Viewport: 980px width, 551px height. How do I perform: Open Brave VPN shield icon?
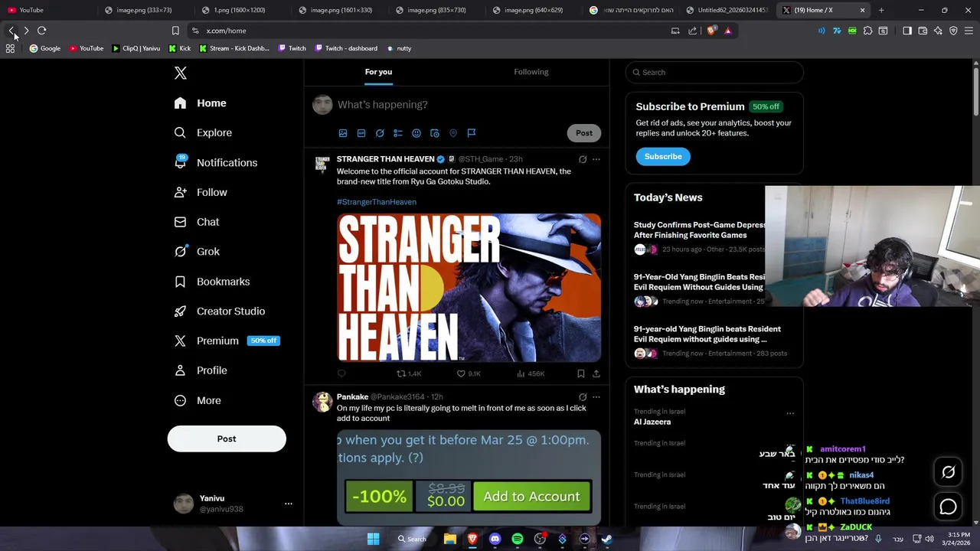[953, 31]
